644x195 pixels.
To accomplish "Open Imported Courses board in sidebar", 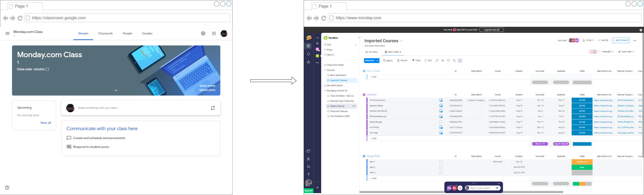I will point(342,80).
